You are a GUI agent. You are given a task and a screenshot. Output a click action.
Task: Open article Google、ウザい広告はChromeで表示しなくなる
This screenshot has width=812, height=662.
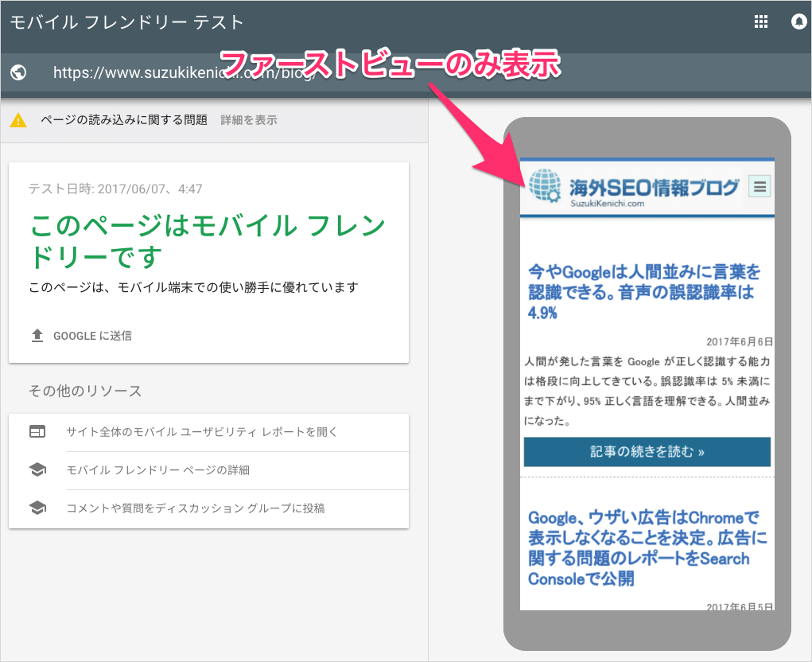647,548
